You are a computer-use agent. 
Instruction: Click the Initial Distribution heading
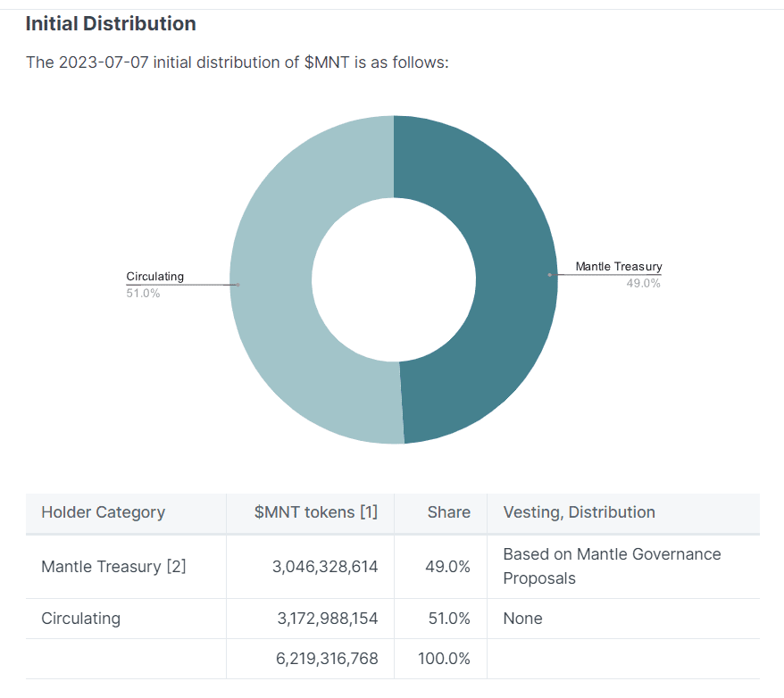point(111,23)
